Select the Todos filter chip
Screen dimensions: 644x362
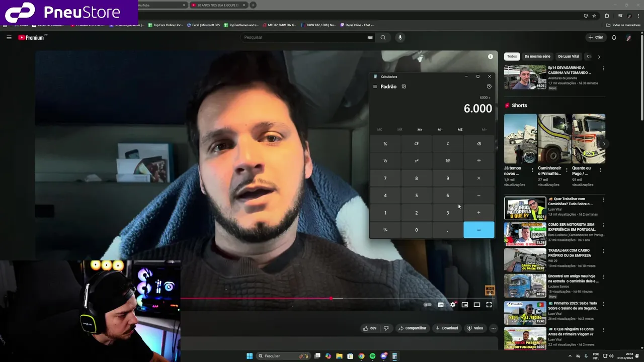click(512, 56)
